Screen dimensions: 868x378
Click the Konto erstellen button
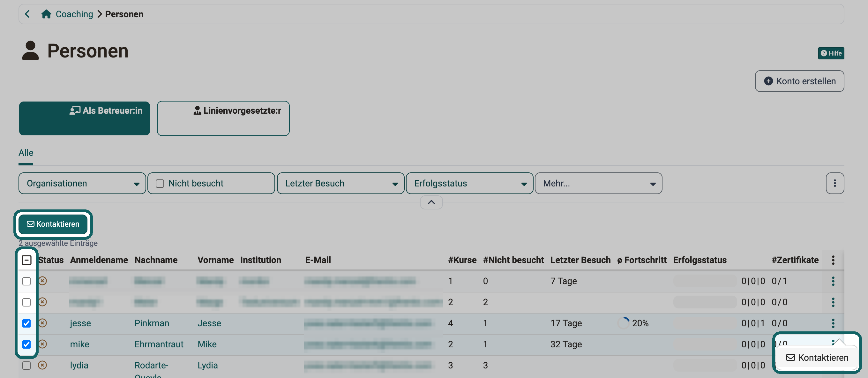799,81
